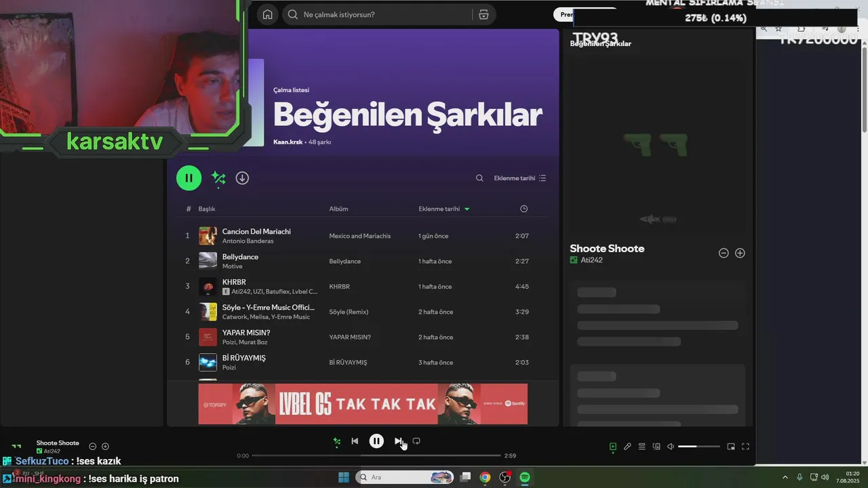Screen dimensions: 868x488
Task: Open the LVBEL C5 'TAK TAK TAK' ad banner
Action: pos(363,404)
